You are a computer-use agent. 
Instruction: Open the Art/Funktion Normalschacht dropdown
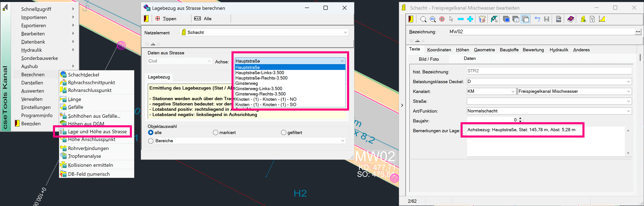pos(628,111)
